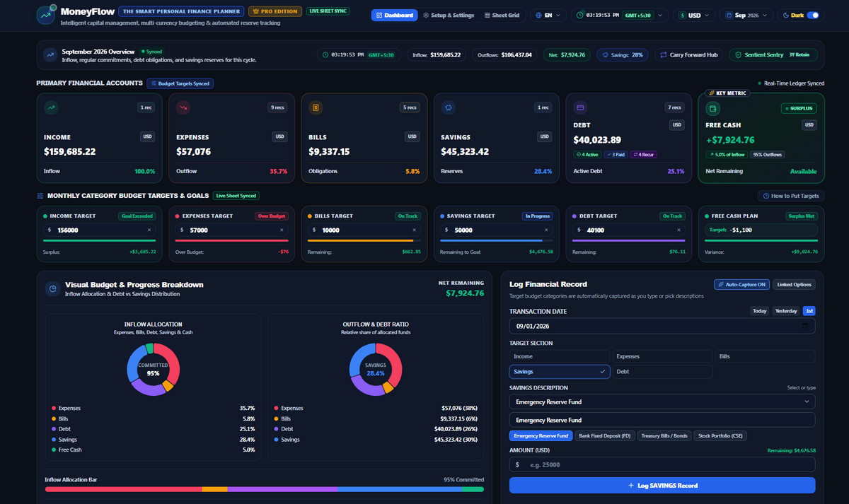The width and height of the screenshot is (849, 504).
Task: Click How to Put Targets
Action: (x=791, y=196)
